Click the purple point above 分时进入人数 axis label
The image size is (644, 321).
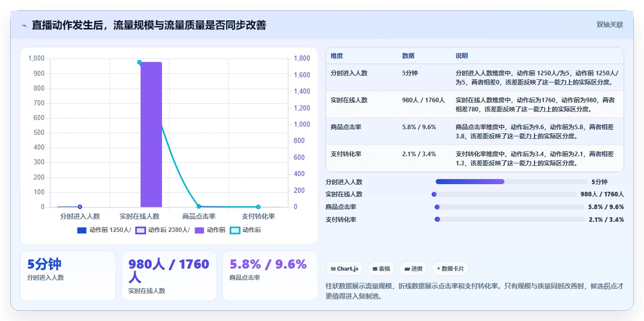(80, 207)
